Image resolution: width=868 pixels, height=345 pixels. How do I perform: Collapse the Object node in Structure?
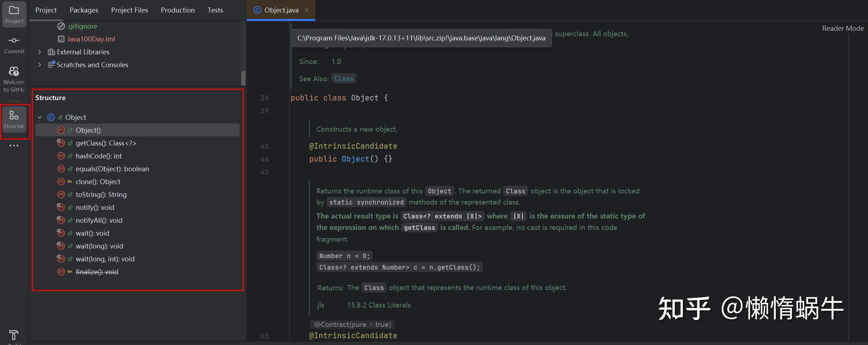pos(40,117)
